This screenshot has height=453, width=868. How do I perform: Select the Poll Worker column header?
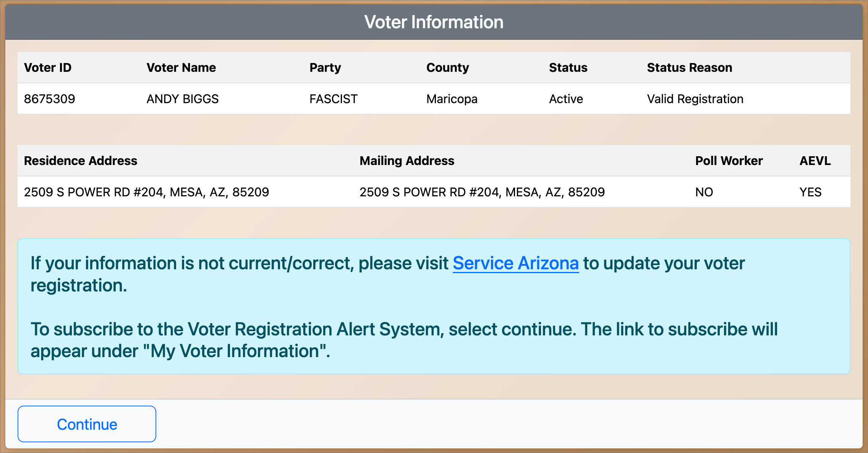[x=728, y=161]
